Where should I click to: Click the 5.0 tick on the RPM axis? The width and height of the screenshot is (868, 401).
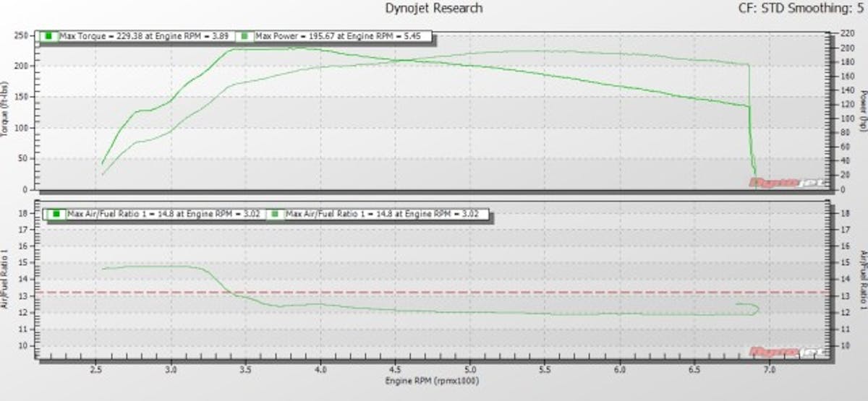point(470,368)
